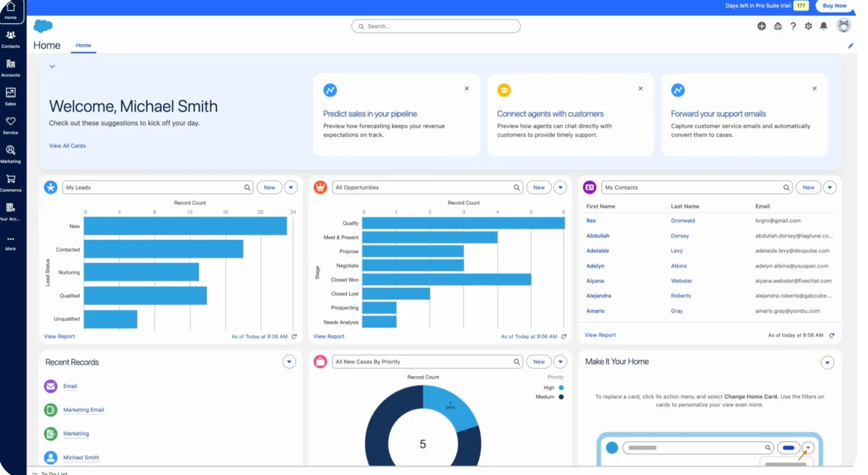Open Marketing in the left sidebar
This screenshot has width=868, height=475.
tap(11, 154)
